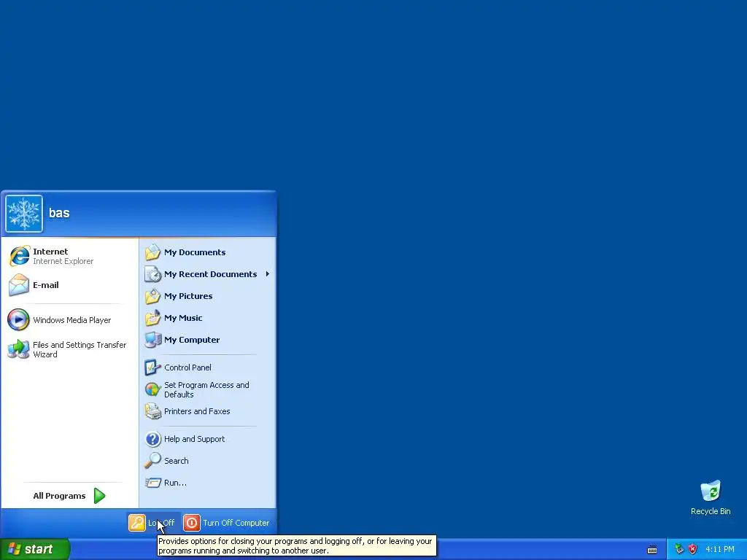Open the E-mail pinned entry
Viewport: 747px width, 560px height.
tap(69, 285)
